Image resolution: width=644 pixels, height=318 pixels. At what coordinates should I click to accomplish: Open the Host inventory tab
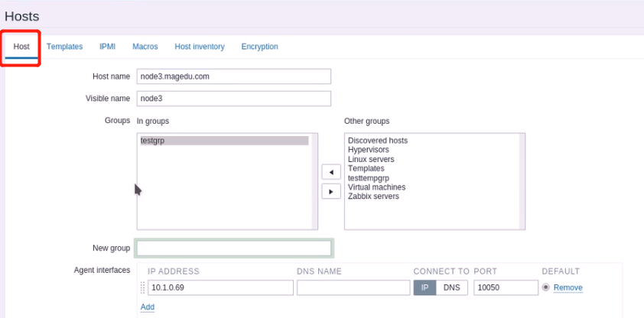(200, 47)
